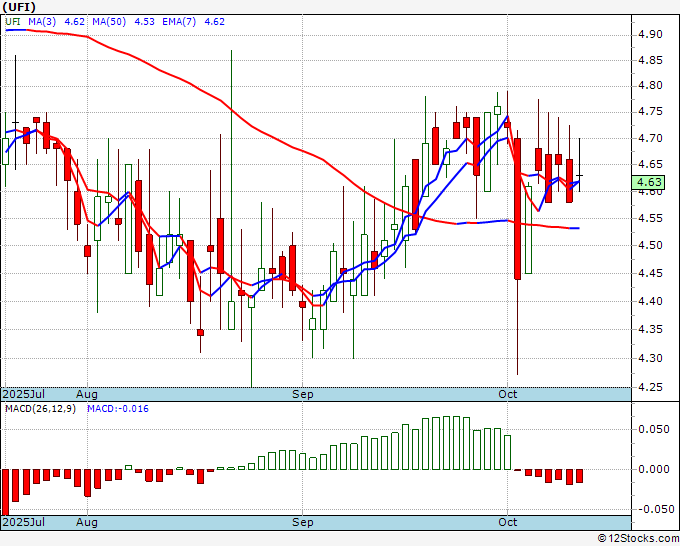This screenshot has width=680, height=546.
Task: Click the MACD:-0.016 value text
Action: tap(118, 409)
